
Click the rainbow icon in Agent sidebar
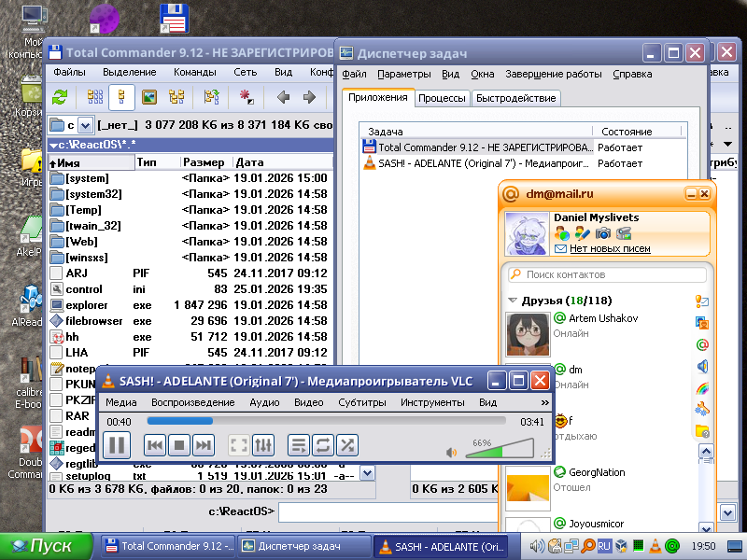702,388
